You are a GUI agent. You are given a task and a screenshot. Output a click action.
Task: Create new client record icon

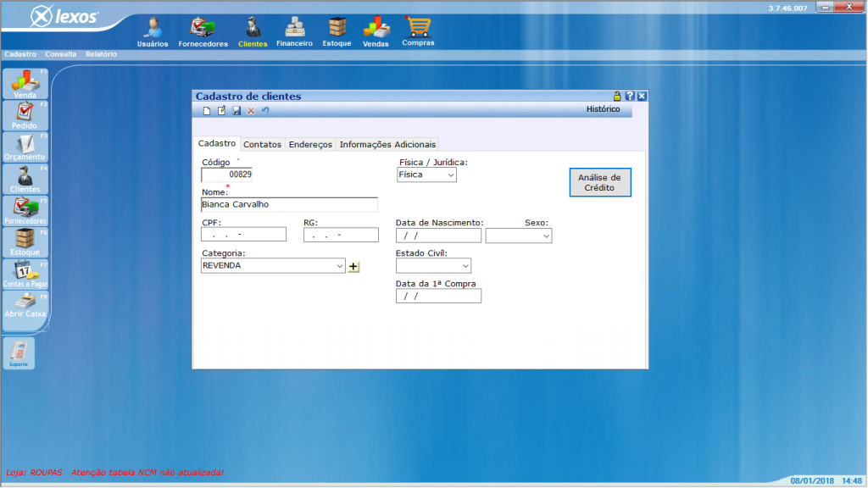point(207,111)
